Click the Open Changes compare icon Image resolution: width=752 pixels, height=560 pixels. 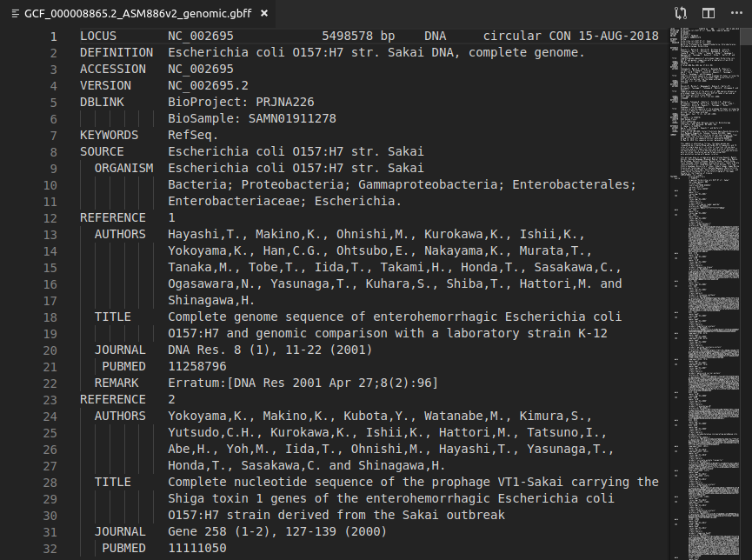coord(681,13)
